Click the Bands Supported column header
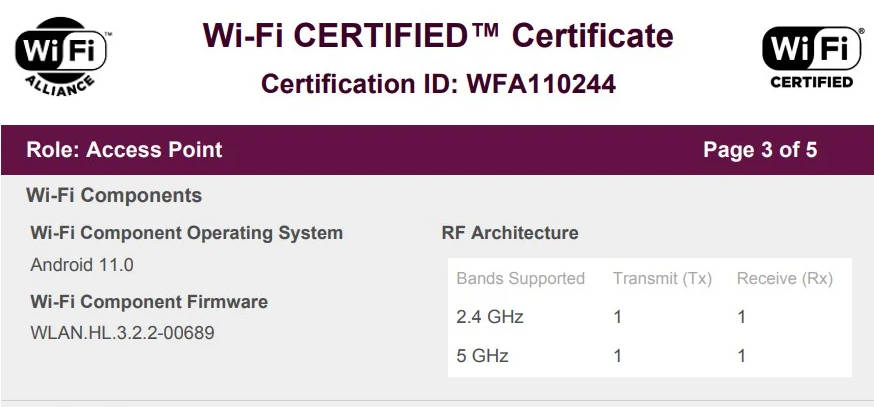874x407 pixels. pos(520,279)
